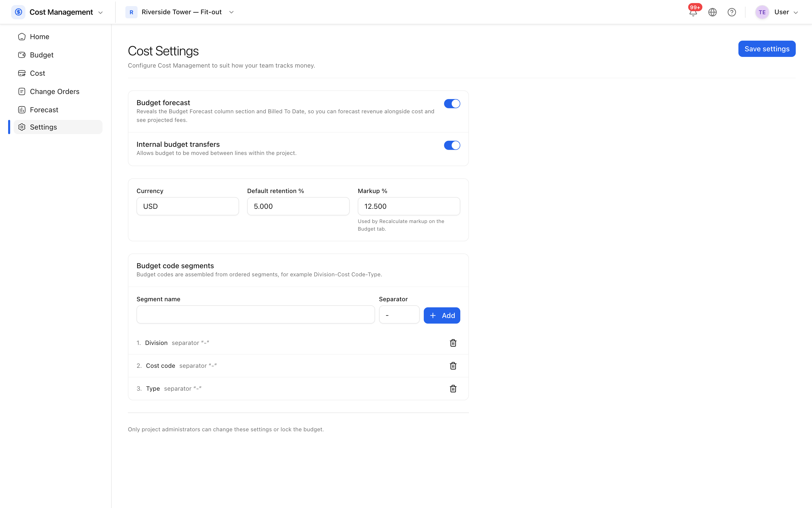Click the Cost Management dollar logo icon

(x=18, y=12)
